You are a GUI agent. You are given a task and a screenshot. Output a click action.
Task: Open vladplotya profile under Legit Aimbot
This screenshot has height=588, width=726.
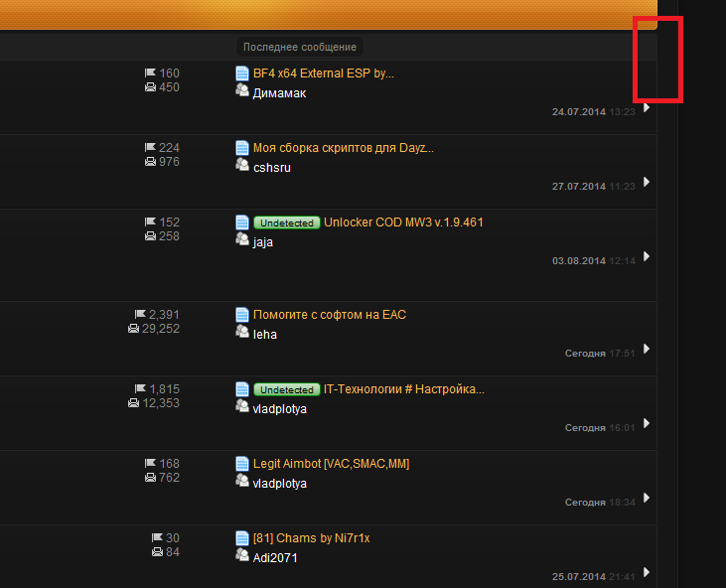pos(280,484)
